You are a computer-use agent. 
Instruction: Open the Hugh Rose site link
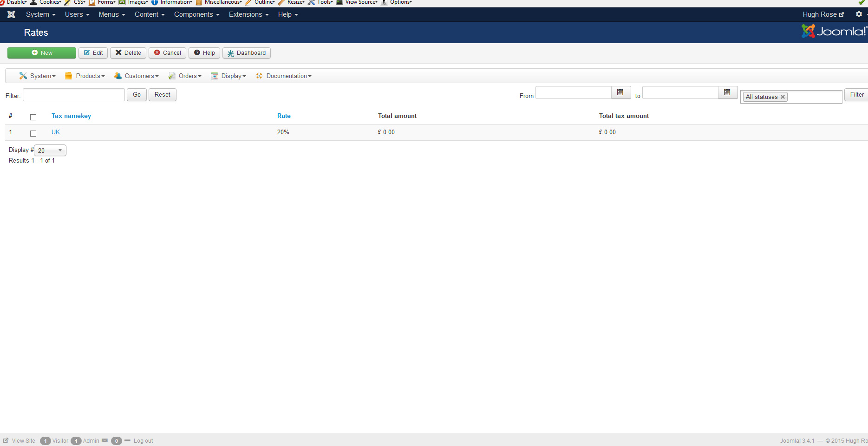tap(823, 14)
